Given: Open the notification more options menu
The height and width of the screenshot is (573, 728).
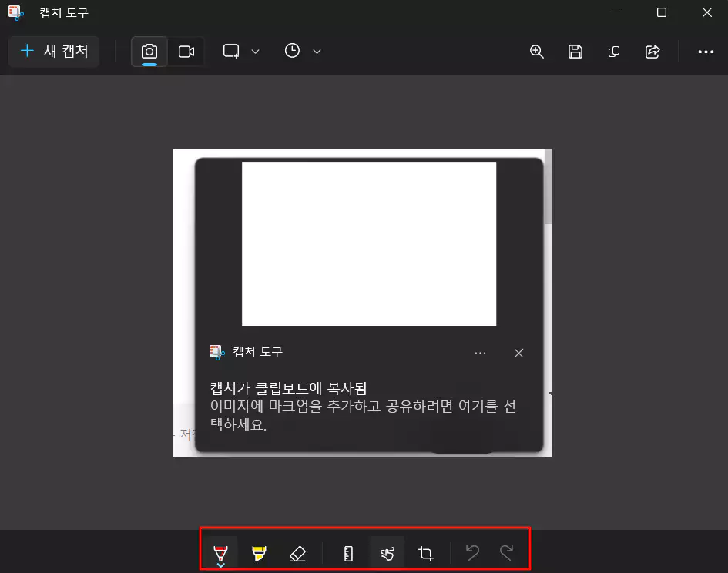Looking at the screenshot, I should [x=480, y=353].
